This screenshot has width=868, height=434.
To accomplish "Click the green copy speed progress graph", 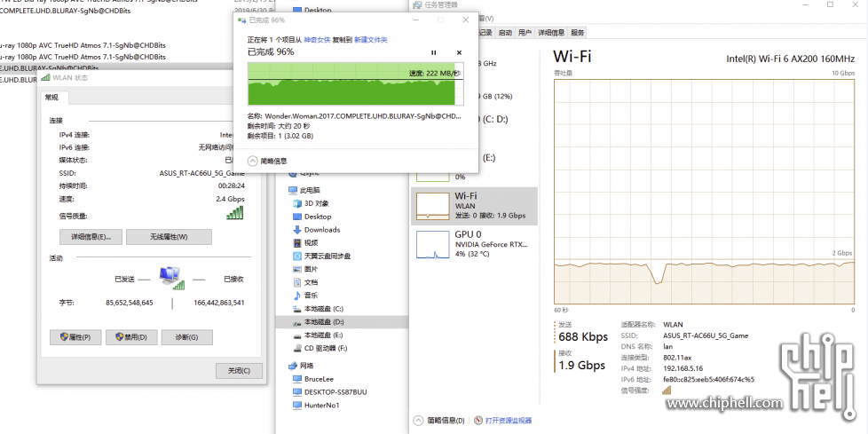I will (x=355, y=83).
